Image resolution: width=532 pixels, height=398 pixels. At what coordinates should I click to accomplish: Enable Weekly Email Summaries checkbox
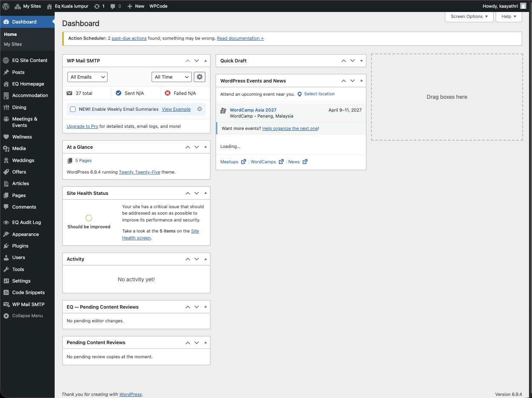pos(73,109)
